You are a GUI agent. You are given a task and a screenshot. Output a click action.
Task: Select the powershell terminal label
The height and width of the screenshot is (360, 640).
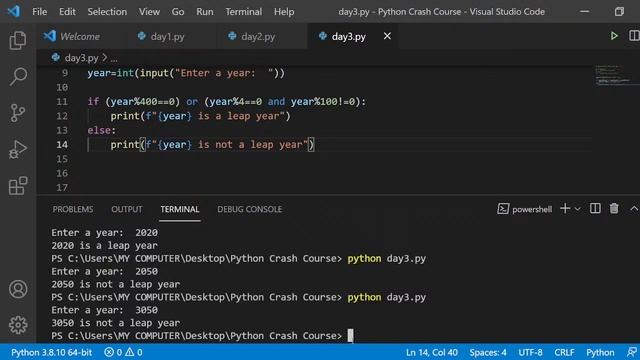524,209
